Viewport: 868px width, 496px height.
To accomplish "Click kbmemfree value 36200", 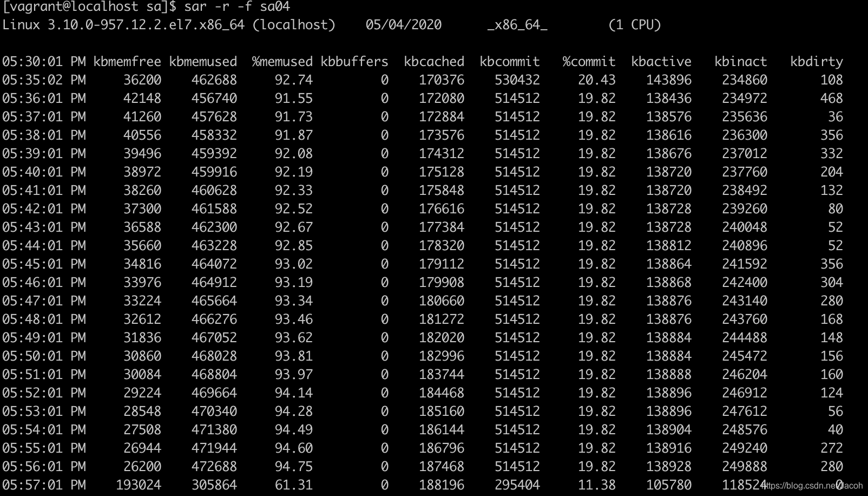I will point(142,80).
